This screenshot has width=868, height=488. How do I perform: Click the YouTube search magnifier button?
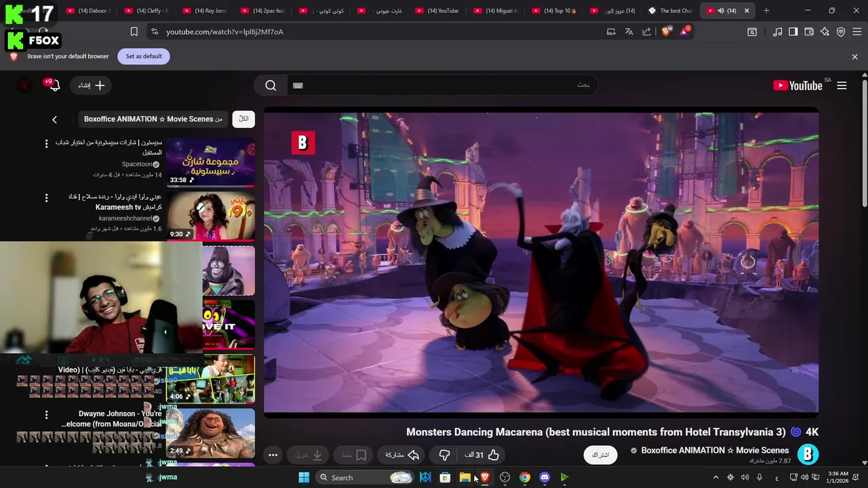click(x=271, y=85)
